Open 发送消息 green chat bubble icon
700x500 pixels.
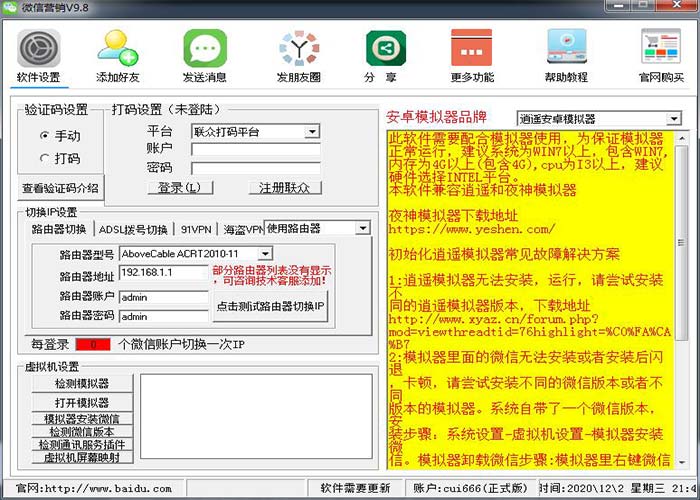pos(205,48)
